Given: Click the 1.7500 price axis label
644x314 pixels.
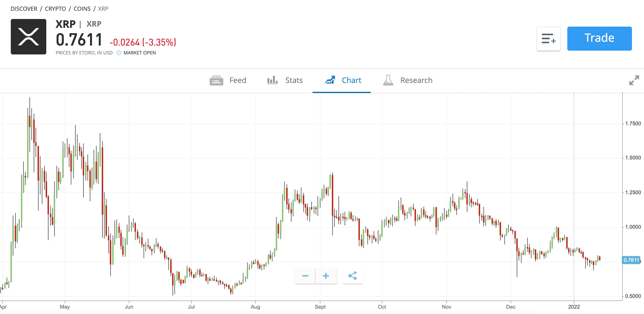Looking at the screenshot, I should 633,123.
